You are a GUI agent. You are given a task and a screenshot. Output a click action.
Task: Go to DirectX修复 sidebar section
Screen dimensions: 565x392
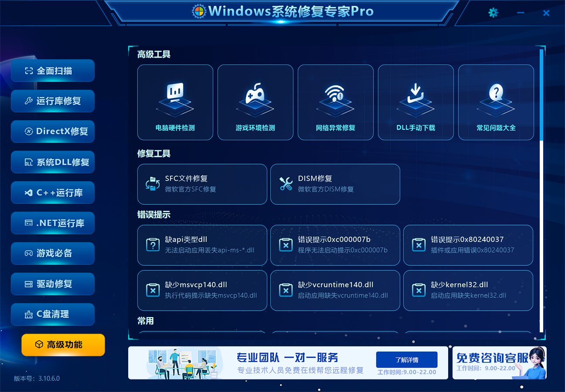tap(53, 132)
